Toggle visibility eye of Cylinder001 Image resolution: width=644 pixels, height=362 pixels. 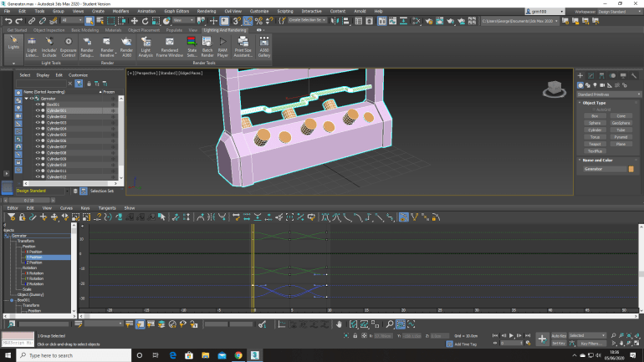tap(38, 110)
